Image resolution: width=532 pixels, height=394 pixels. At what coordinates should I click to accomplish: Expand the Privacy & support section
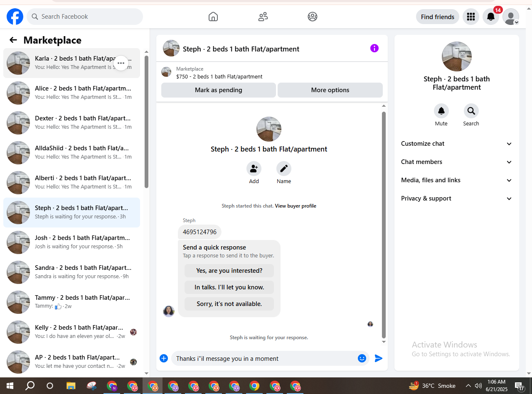pyautogui.click(x=457, y=198)
